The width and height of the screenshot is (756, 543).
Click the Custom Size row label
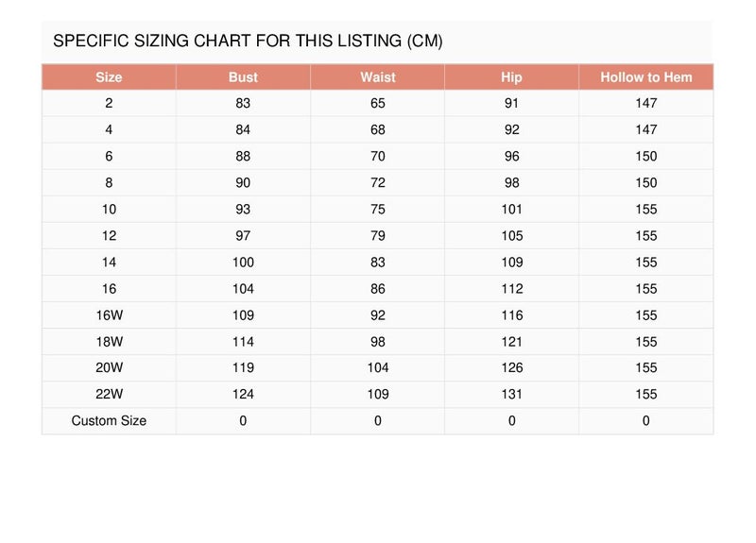(109, 420)
